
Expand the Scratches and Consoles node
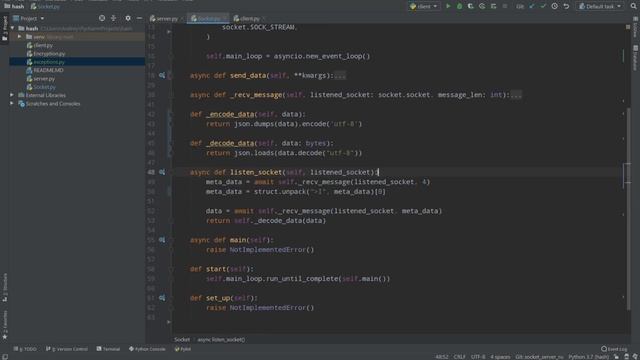pyautogui.click(x=12, y=104)
